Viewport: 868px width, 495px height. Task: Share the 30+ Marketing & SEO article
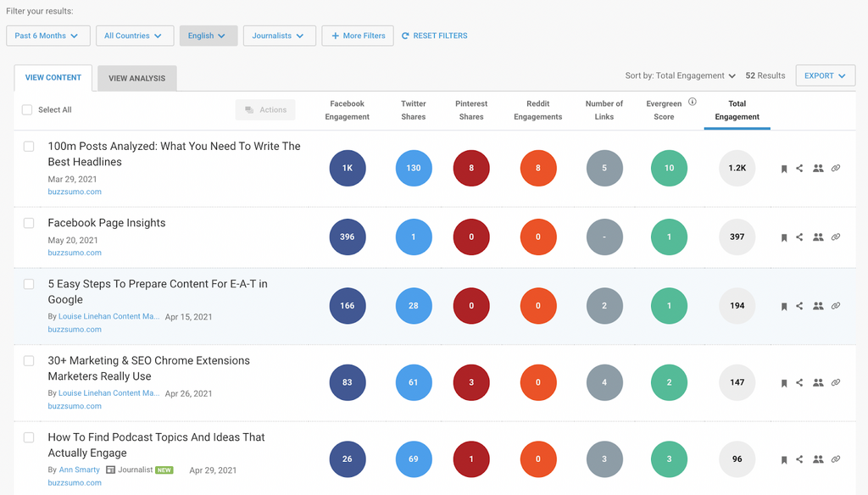point(799,382)
